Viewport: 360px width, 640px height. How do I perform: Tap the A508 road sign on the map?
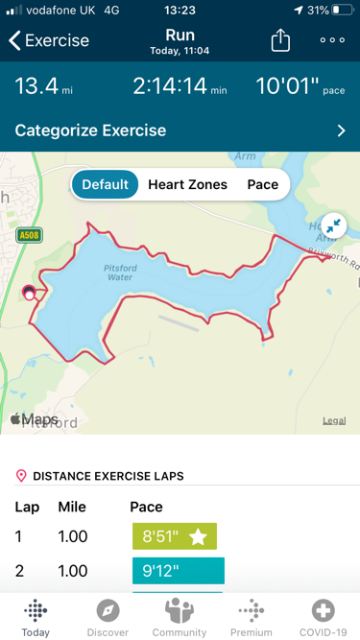(x=29, y=236)
